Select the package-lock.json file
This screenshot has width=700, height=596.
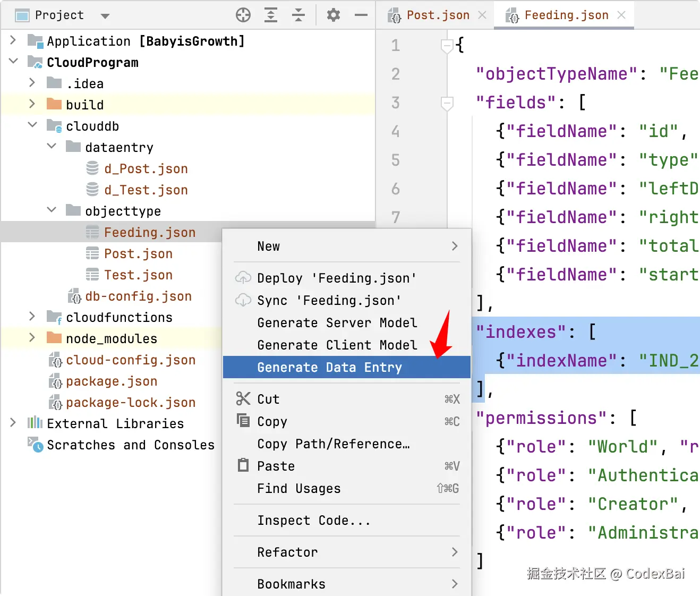[x=131, y=402]
